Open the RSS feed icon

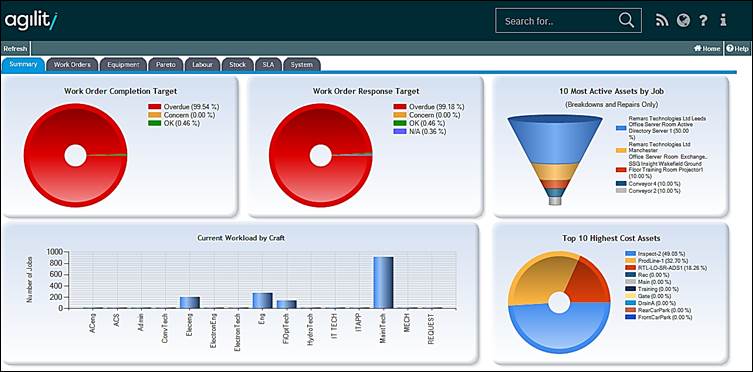(662, 21)
